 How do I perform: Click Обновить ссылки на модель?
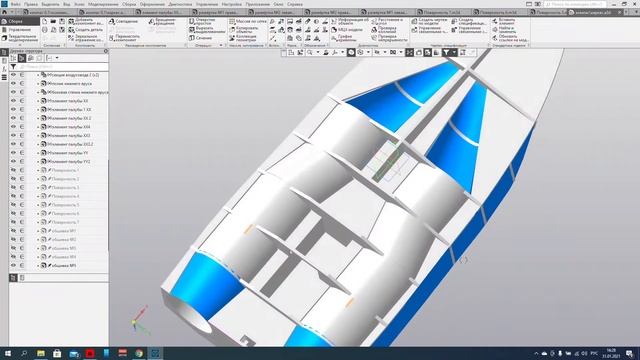[509, 38]
